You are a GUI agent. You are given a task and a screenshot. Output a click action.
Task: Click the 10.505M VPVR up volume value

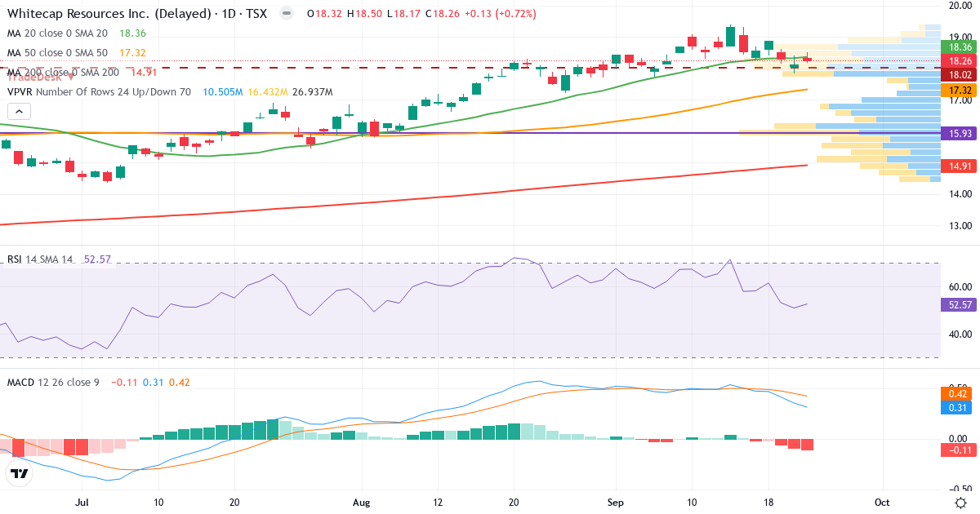(223, 92)
